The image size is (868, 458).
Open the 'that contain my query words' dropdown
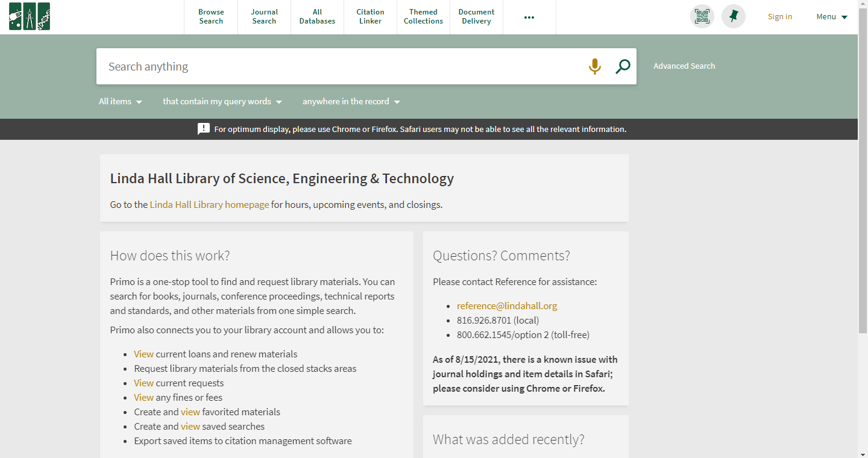click(x=222, y=101)
